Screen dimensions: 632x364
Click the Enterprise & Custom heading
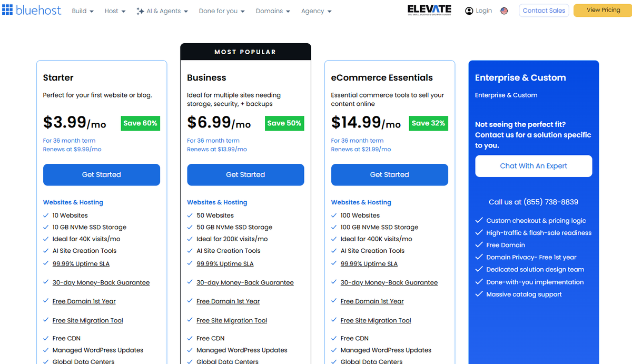[x=520, y=77]
